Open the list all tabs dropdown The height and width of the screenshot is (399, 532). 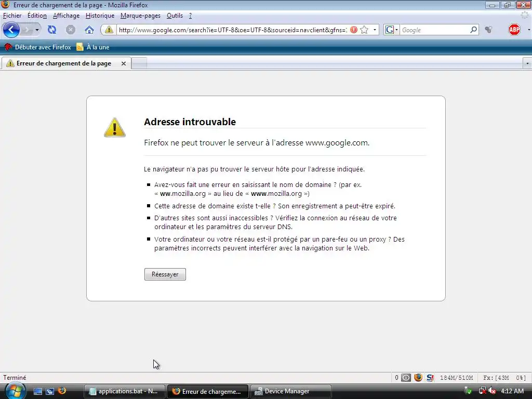click(527, 63)
